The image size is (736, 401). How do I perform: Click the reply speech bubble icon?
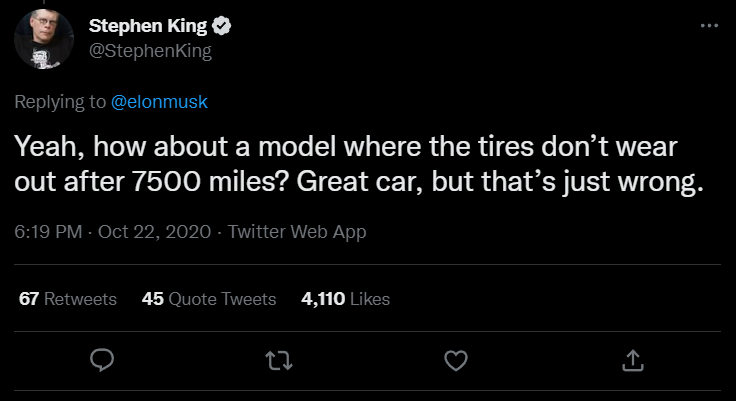(x=103, y=360)
